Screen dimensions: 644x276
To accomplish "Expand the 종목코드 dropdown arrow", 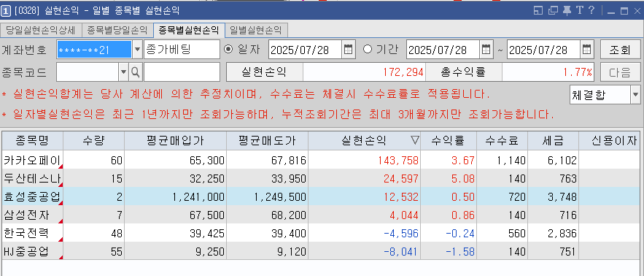I will (123, 72).
